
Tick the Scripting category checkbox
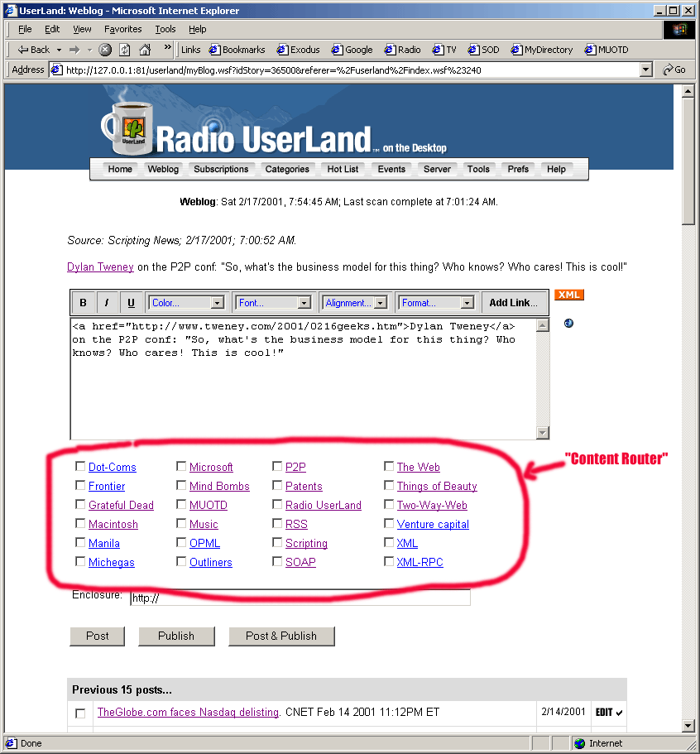(278, 543)
